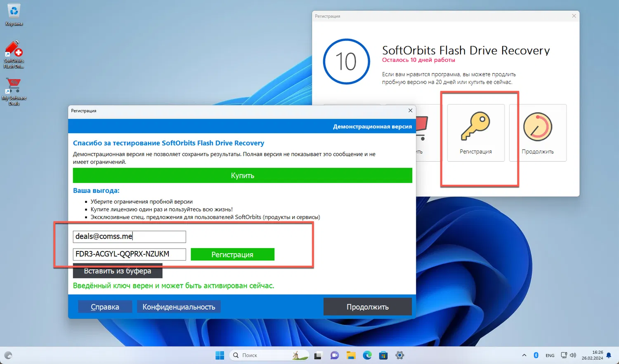Open File Explorer from the taskbar
Screen dimensions: 619x364
351,355
